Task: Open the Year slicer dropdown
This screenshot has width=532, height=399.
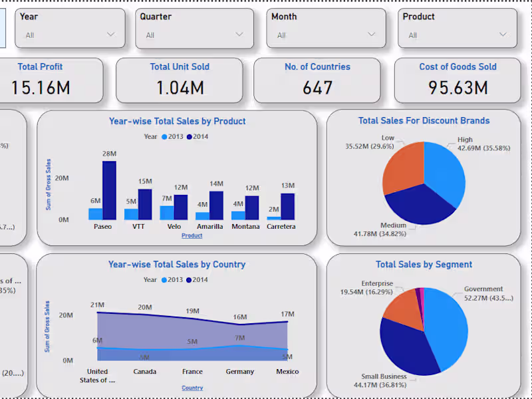Action: click(112, 33)
